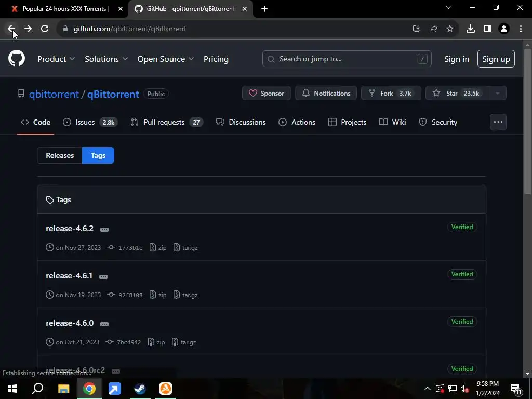Share this page using address bar icon
Screen dimensions: 532x399
(x=433, y=29)
